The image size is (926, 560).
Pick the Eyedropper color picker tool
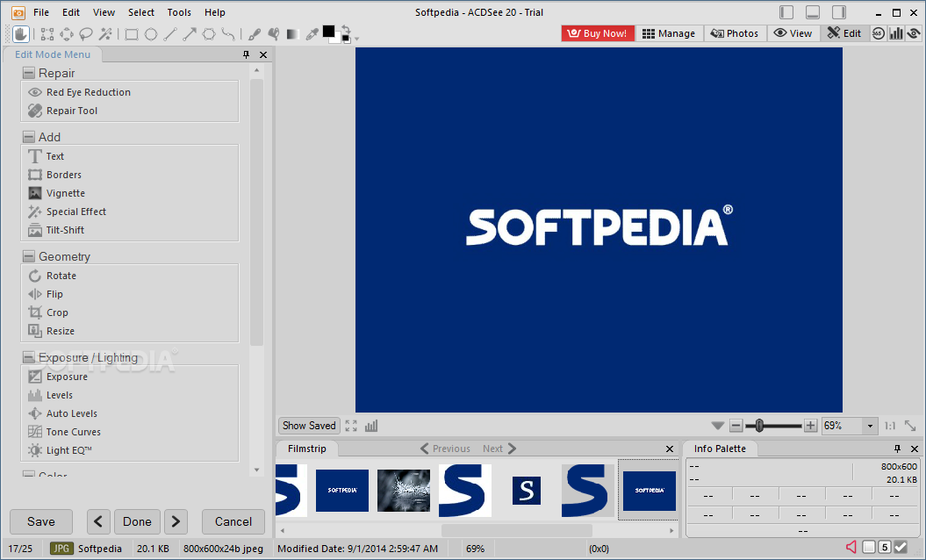pyautogui.click(x=312, y=34)
